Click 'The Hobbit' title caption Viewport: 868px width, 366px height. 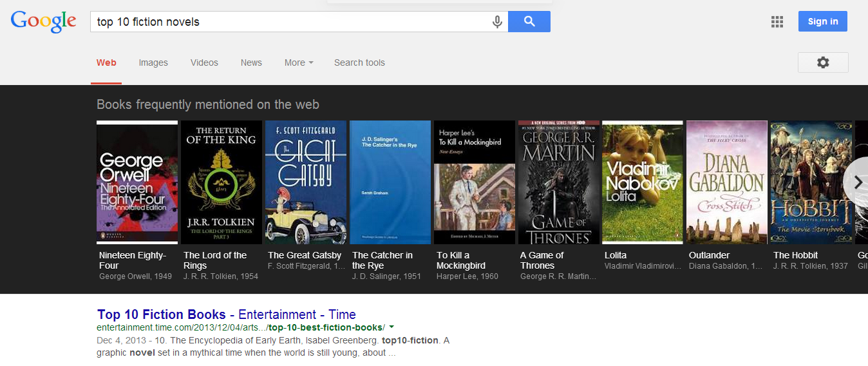pyautogui.click(x=796, y=255)
